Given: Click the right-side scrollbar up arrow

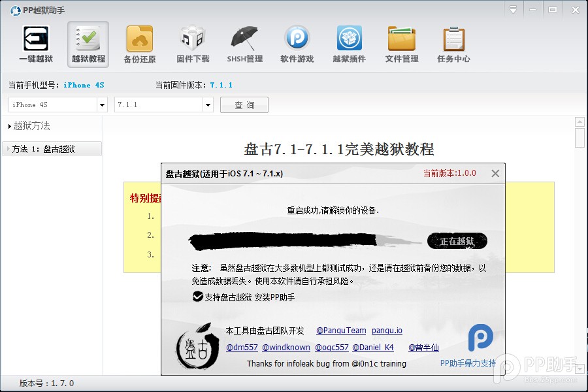Looking at the screenshot, I should (x=579, y=120).
